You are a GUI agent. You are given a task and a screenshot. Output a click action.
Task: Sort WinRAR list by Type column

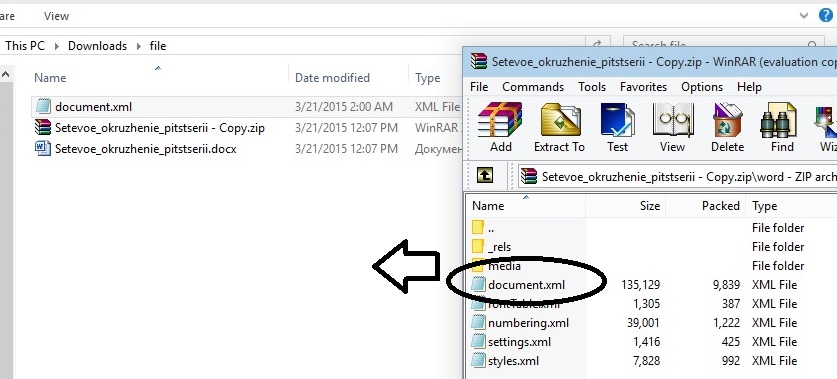764,206
